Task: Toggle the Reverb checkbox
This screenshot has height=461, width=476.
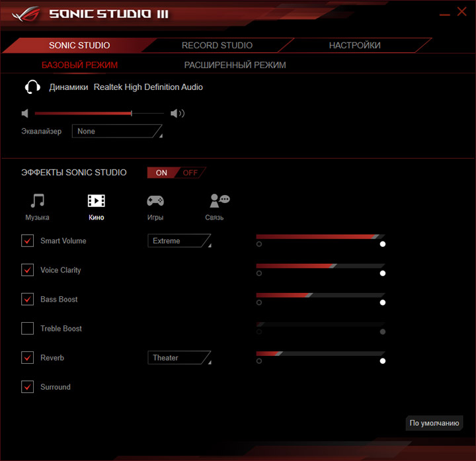Action: coord(27,357)
